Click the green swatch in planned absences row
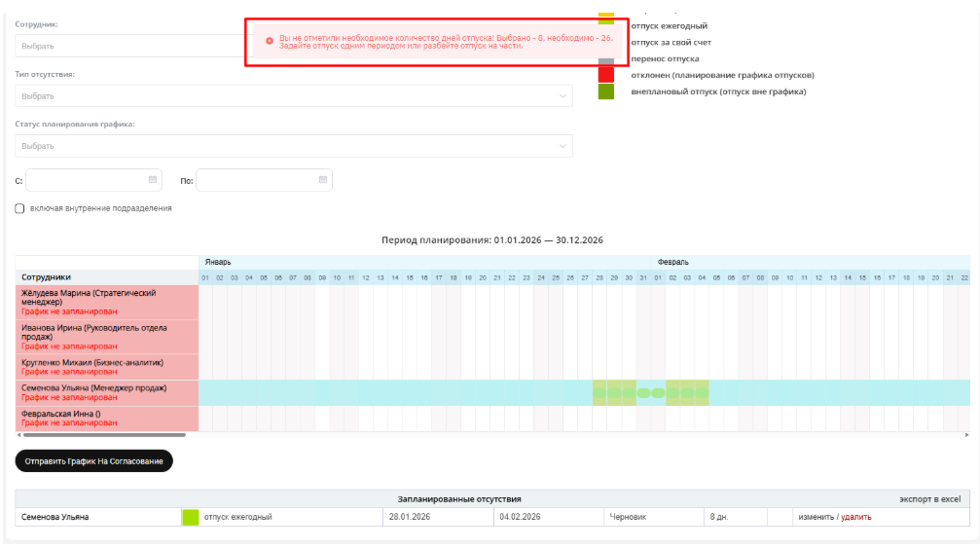Screen dimensions: 980x547 [x=191, y=517]
